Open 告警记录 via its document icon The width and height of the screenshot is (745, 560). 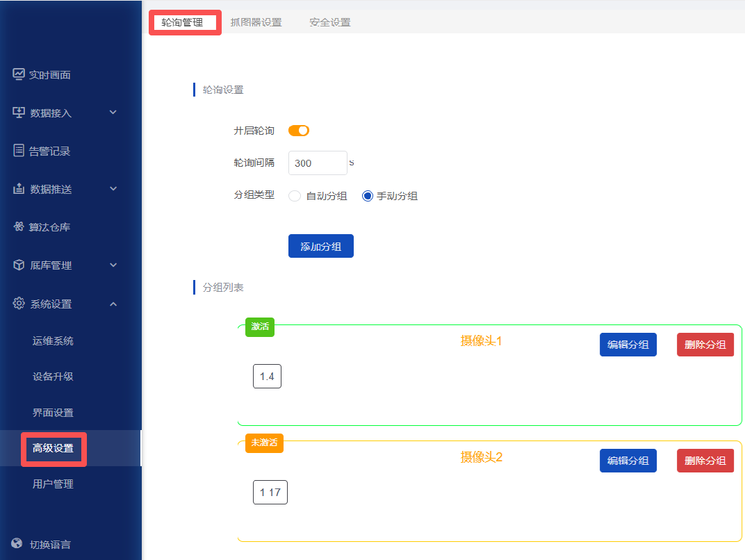point(19,151)
